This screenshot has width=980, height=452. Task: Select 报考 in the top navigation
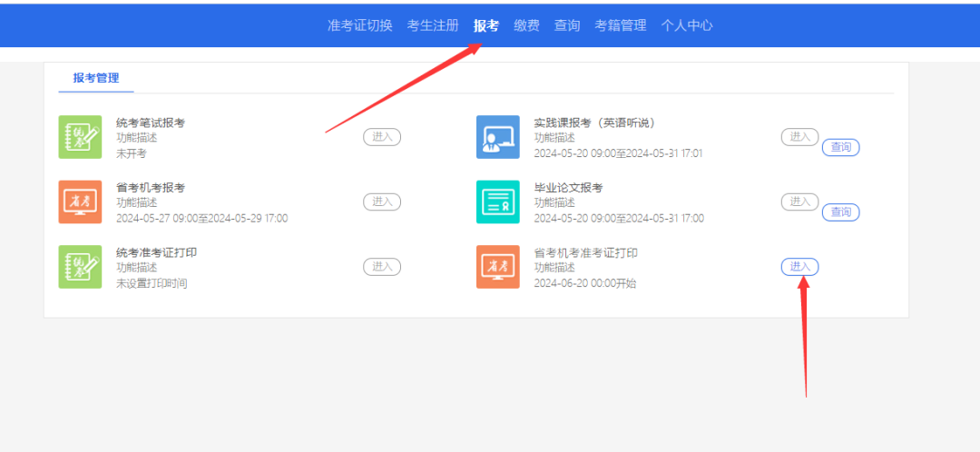[x=486, y=25]
